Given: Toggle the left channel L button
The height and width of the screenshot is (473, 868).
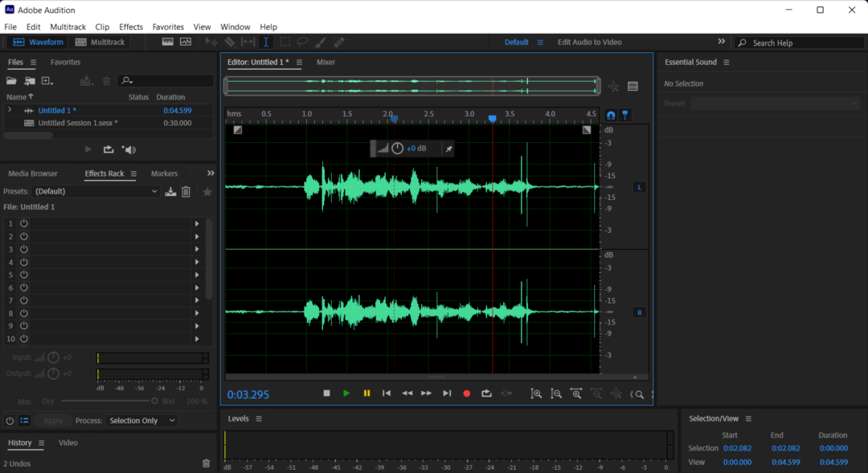Looking at the screenshot, I should [640, 187].
